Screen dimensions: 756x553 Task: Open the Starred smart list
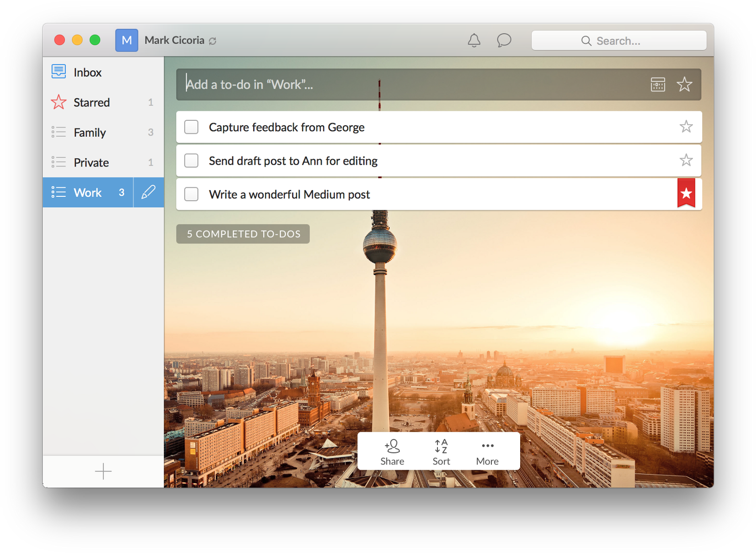click(91, 103)
